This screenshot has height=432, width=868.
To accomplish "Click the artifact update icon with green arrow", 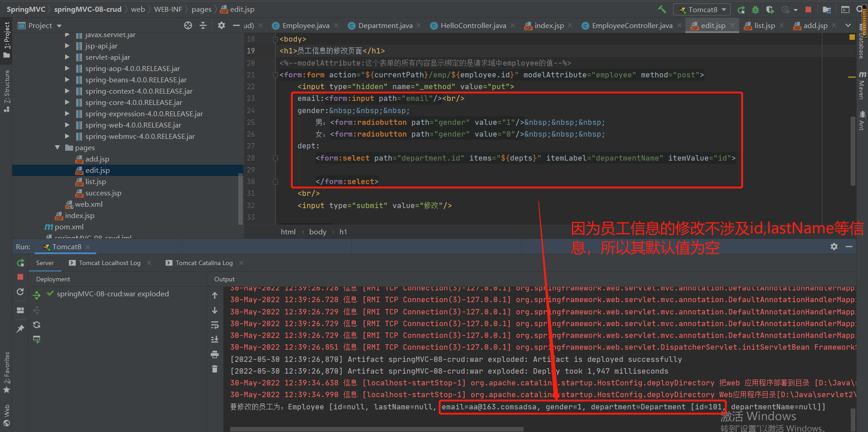I will (x=37, y=339).
